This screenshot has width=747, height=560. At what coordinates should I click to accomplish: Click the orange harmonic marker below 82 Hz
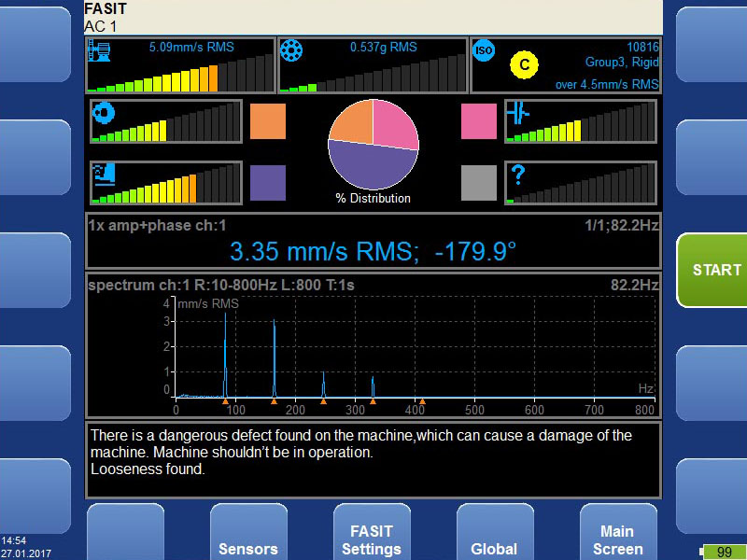tap(225, 402)
